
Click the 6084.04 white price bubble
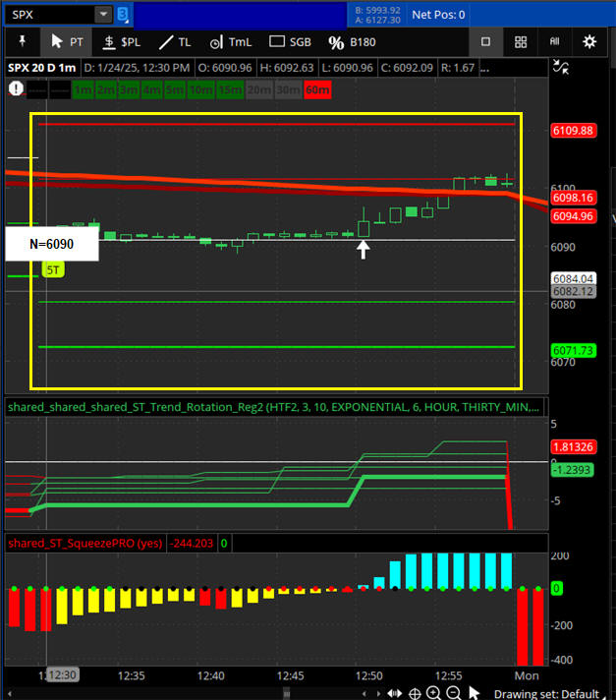573,278
